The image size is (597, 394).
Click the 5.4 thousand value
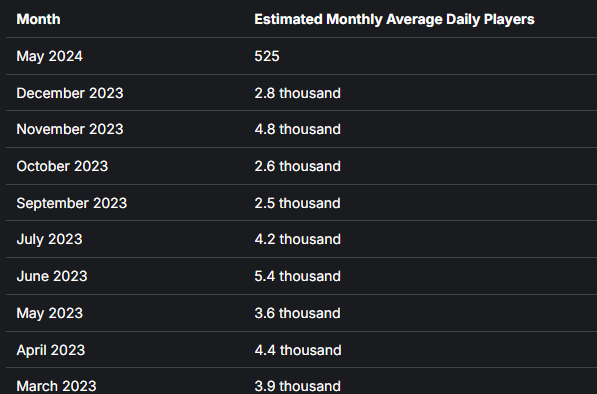[x=297, y=276]
